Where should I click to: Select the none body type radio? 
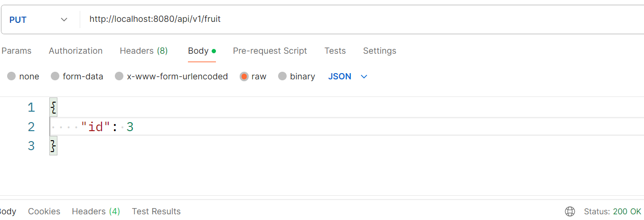11,77
